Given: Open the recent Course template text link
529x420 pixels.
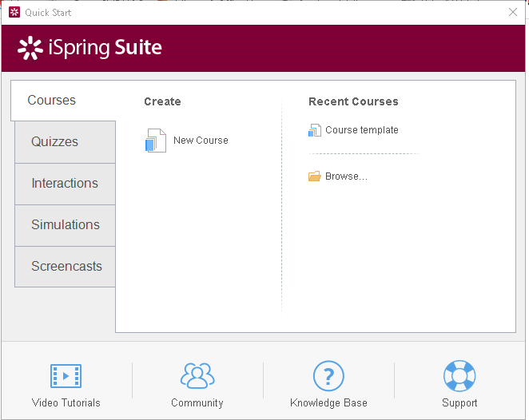Looking at the screenshot, I should click(x=362, y=130).
